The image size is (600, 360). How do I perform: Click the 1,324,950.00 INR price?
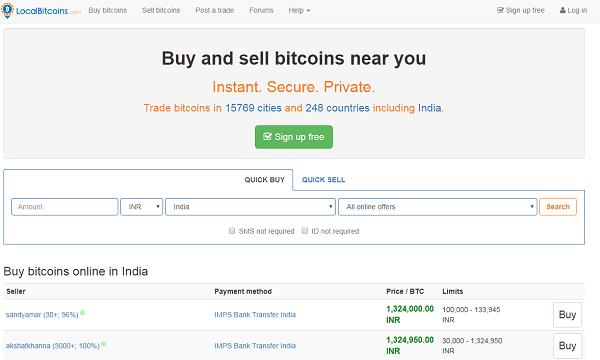[x=410, y=345]
